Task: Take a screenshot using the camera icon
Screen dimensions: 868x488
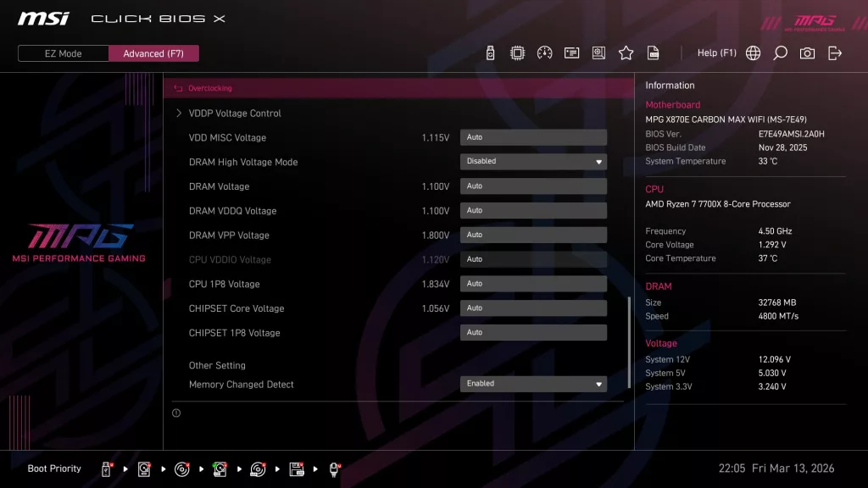Action: tap(807, 53)
